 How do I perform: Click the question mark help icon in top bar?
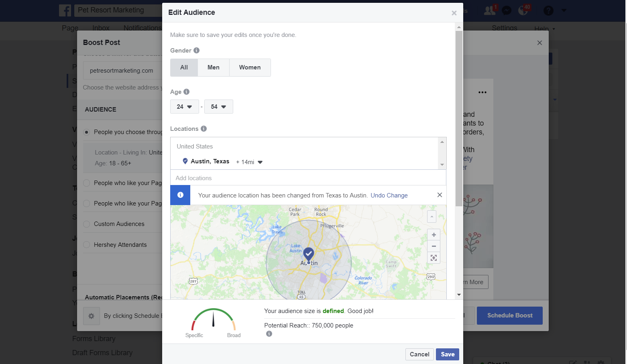[548, 10]
